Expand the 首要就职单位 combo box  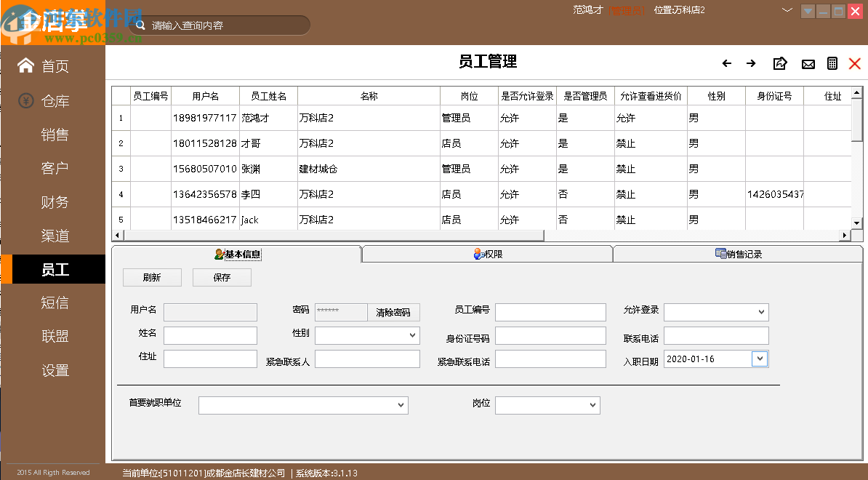pos(401,405)
